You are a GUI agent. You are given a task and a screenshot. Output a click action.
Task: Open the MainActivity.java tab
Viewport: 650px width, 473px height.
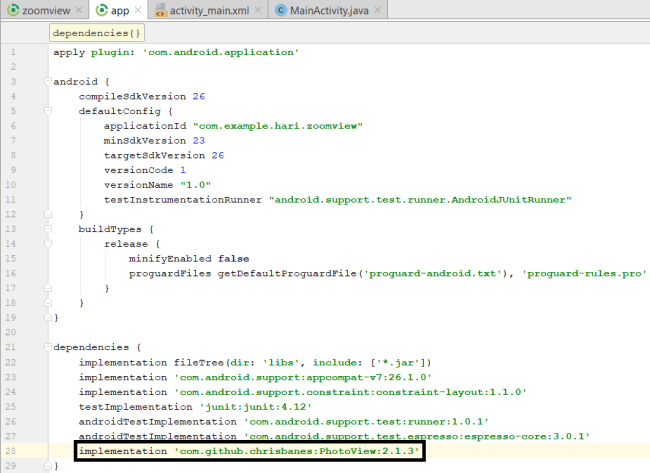(x=329, y=10)
